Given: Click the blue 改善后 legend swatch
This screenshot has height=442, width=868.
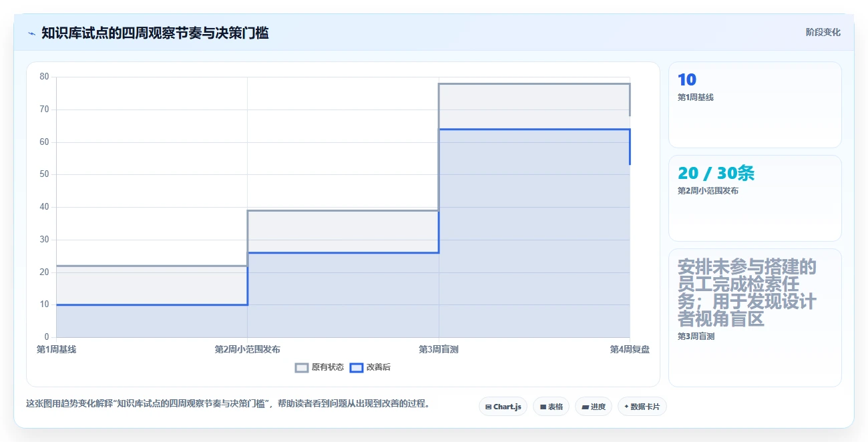Looking at the screenshot, I should [357, 367].
